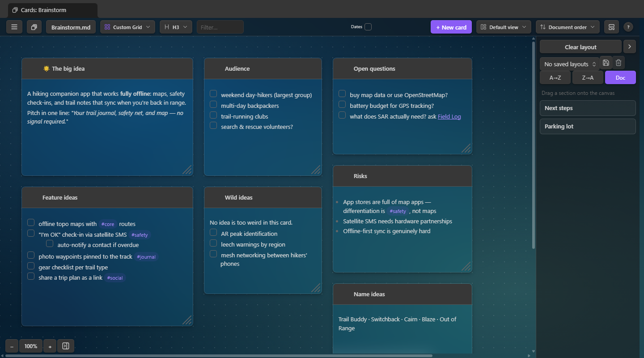Check trail-running clubs item
Image resolution: width=644 pixels, height=358 pixels.
[x=213, y=115]
